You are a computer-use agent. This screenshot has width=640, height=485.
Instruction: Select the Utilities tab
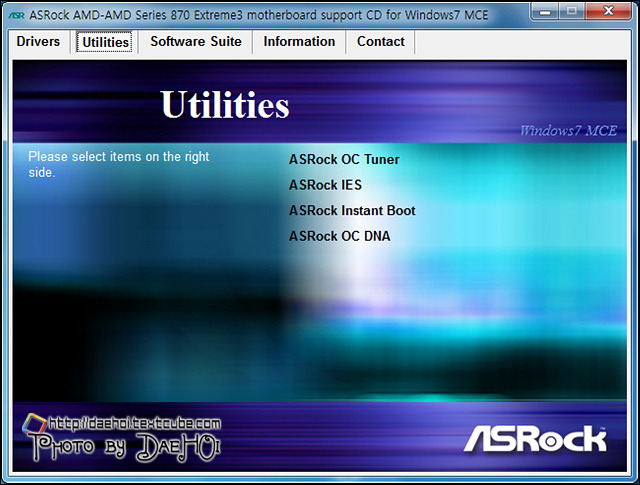point(105,42)
